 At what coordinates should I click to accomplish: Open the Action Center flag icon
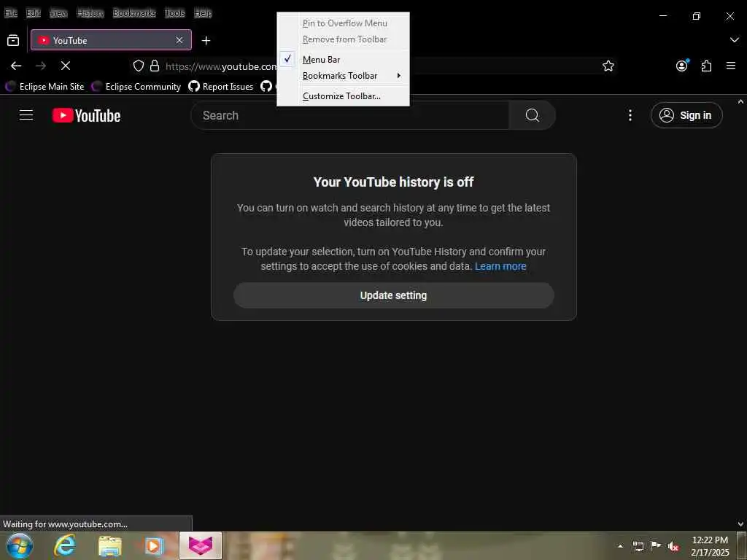point(656,545)
